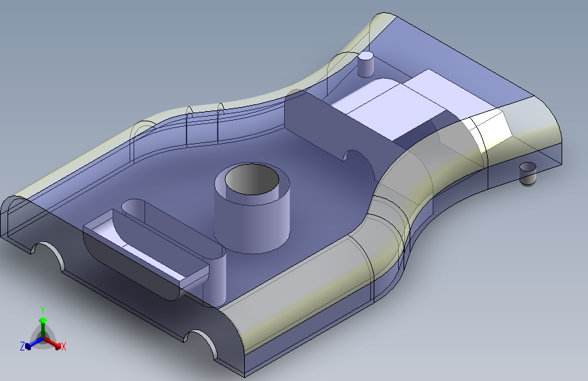Click the red X axis of the orientation triad

coord(52,343)
